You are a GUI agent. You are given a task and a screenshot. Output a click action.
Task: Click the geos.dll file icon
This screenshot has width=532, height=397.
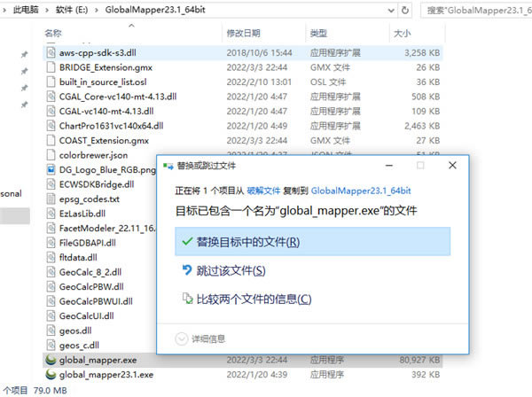tap(51, 331)
